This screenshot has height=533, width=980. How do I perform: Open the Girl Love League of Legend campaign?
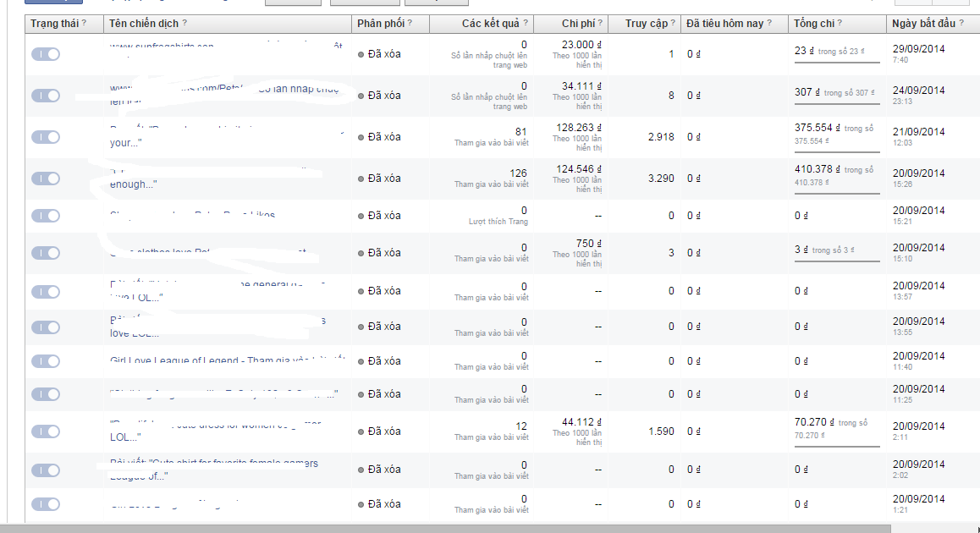228,360
